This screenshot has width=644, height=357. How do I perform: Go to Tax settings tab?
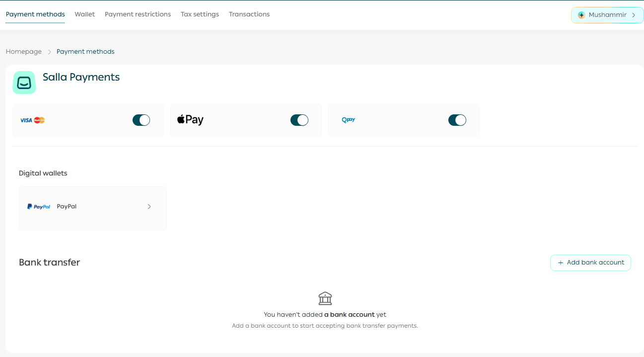[x=200, y=14]
